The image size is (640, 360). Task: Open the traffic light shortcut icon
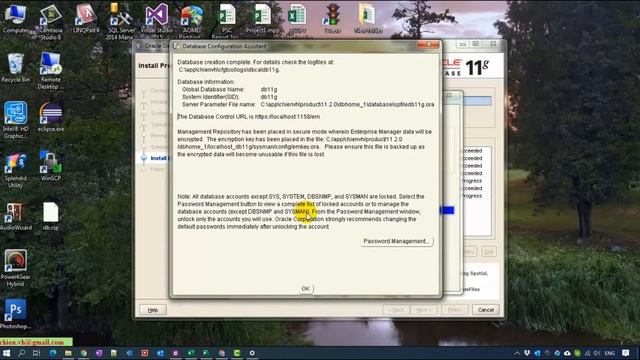(x=332, y=18)
